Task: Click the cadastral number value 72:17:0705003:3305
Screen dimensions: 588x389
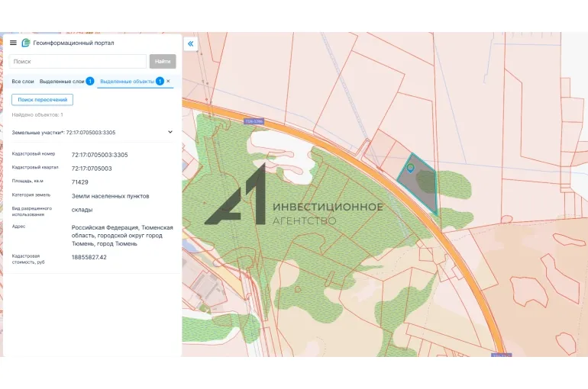Action: click(x=99, y=155)
